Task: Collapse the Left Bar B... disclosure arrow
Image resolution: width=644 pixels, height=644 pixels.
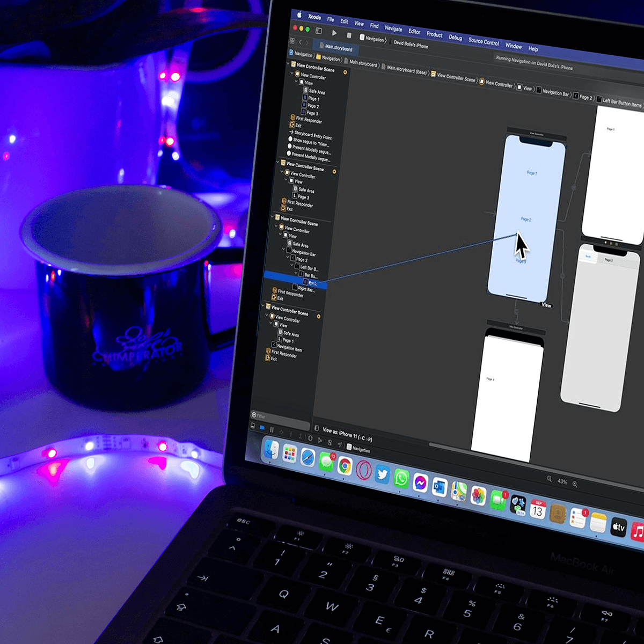Action: pyautogui.click(x=292, y=265)
